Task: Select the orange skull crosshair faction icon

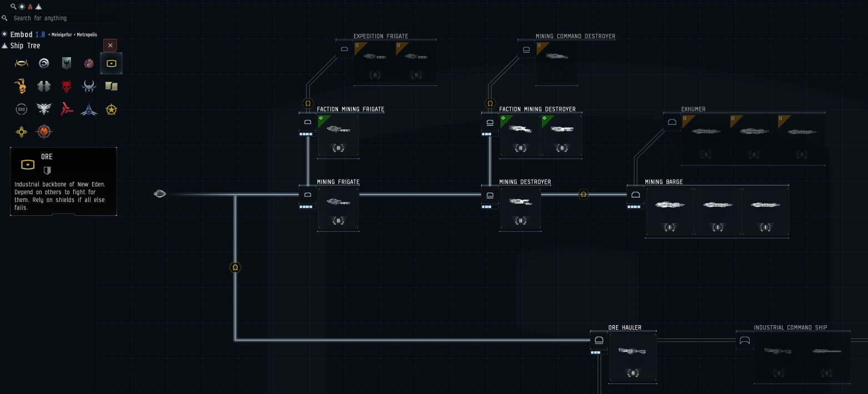Action: click(x=44, y=132)
